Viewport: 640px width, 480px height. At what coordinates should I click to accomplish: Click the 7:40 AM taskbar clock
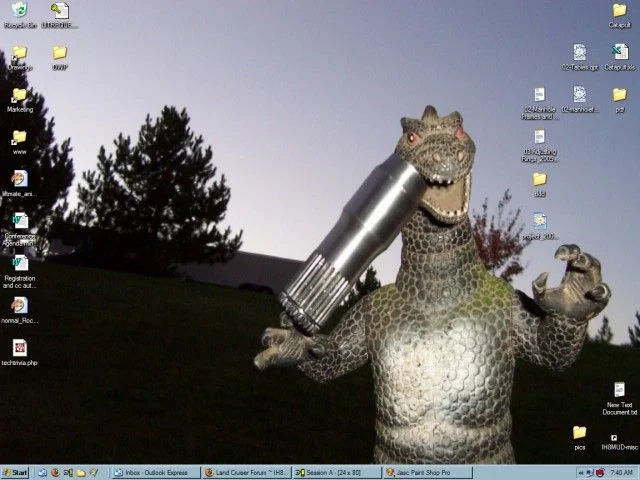coord(621,473)
